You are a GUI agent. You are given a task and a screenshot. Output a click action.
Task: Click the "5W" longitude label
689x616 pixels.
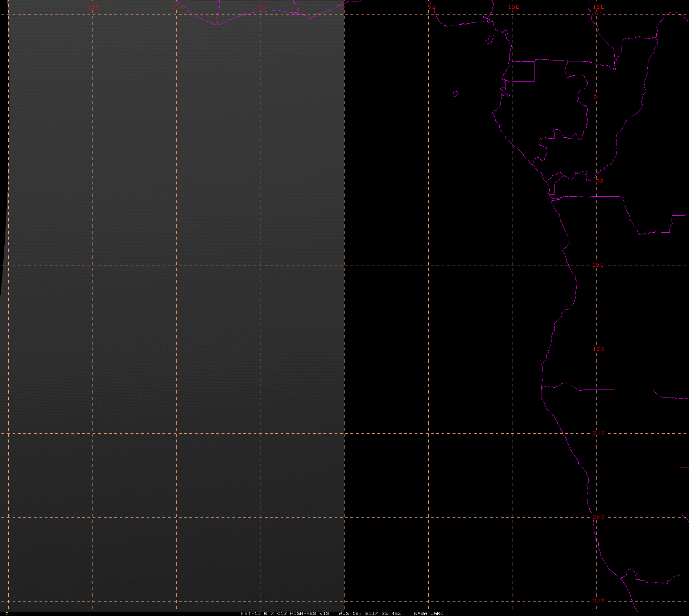point(263,7)
